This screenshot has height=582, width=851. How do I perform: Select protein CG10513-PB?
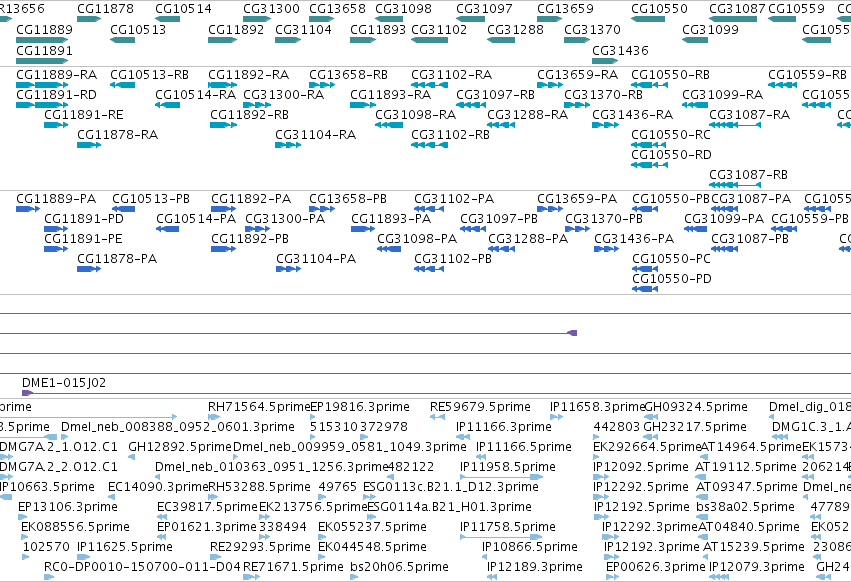[123, 208]
